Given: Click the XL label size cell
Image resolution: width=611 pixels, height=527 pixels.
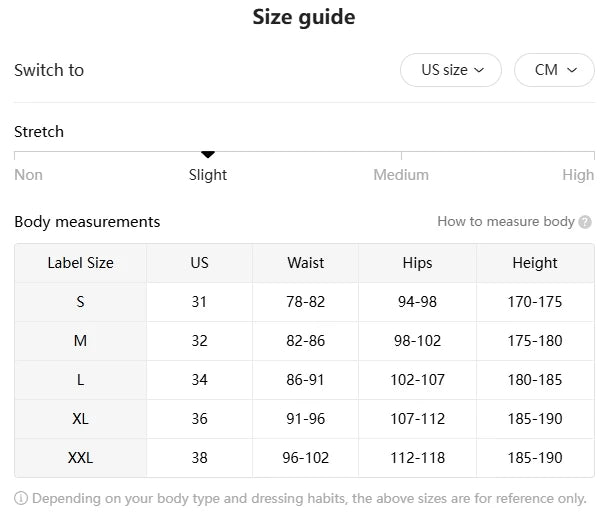Looking at the screenshot, I should point(80,419).
